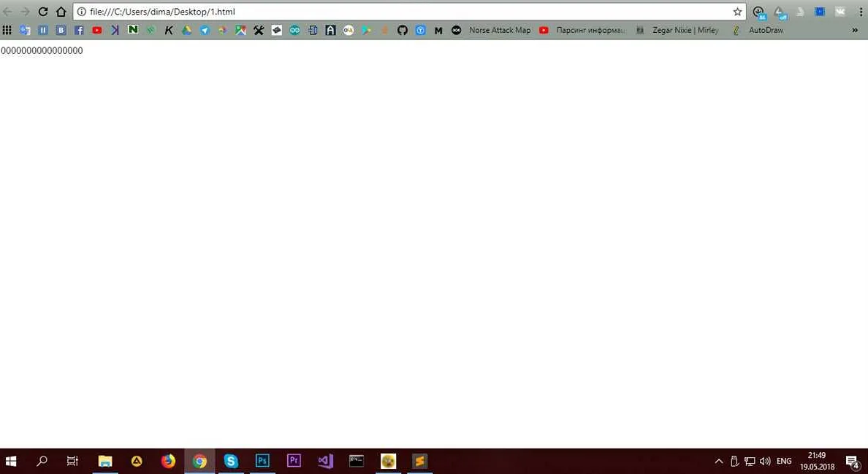Viewport: 868px width, 474px height.
Task: Click the VK extension icon
Action: (x=840, y=12)
